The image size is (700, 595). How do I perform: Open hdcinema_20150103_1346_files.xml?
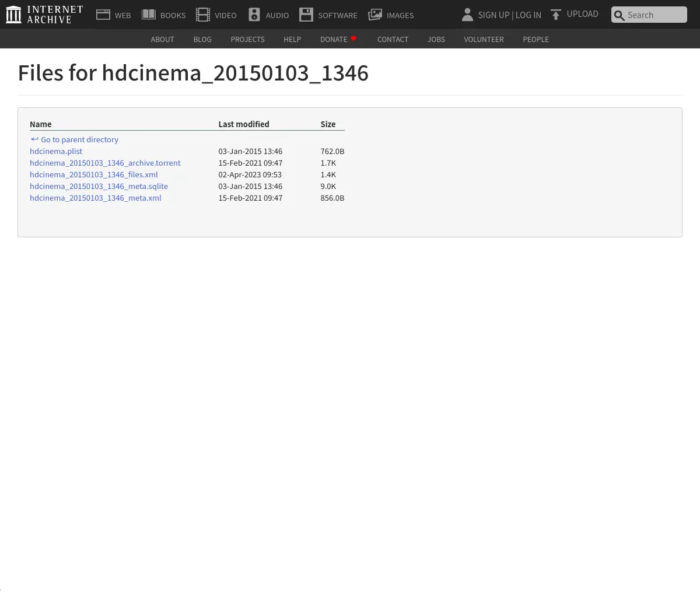[x=94, y=174]
